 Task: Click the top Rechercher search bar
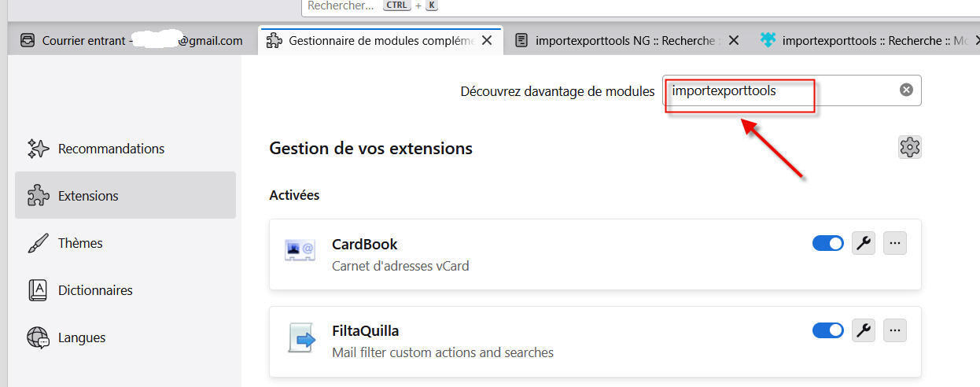(x=551, y=6)
